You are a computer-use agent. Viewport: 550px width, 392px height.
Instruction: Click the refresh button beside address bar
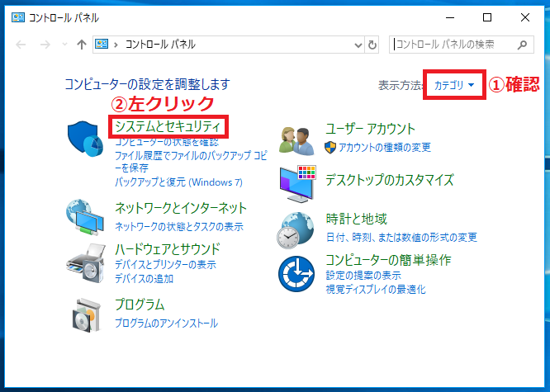coord(372,45)
